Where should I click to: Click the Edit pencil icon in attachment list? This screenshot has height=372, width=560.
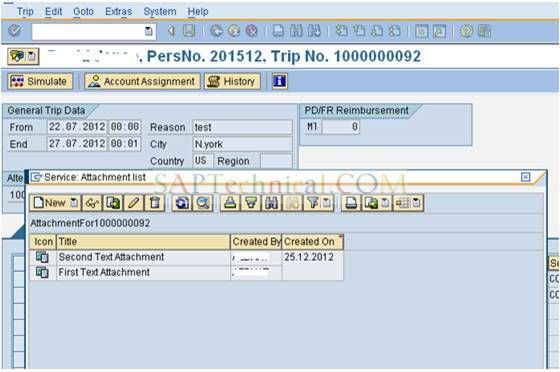click(134, 203)
